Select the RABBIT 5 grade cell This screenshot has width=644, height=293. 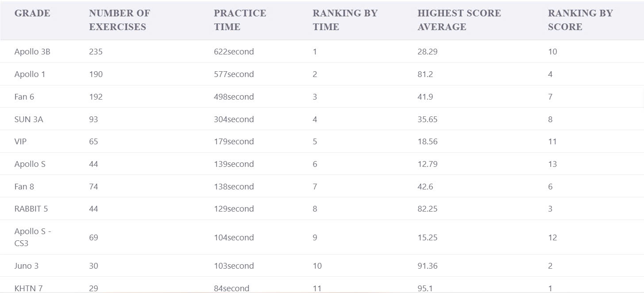(x=31, y=209)
